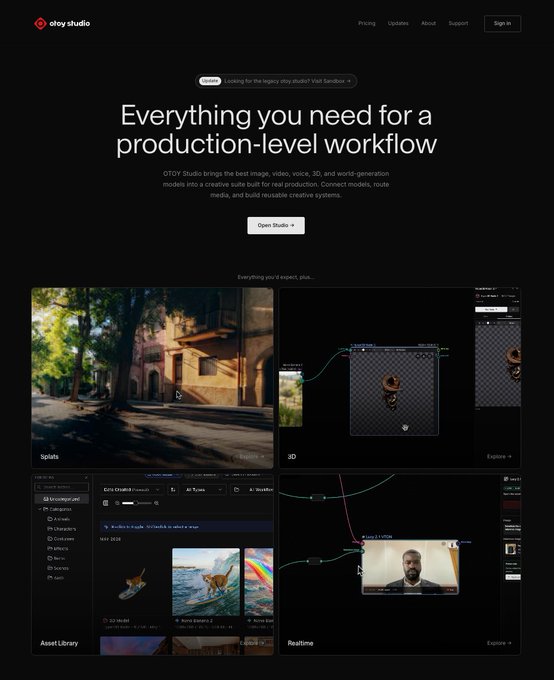Click the white run button in 3D side panel
The height and width of the screenshot is (680, 554).
click(491, 309)
